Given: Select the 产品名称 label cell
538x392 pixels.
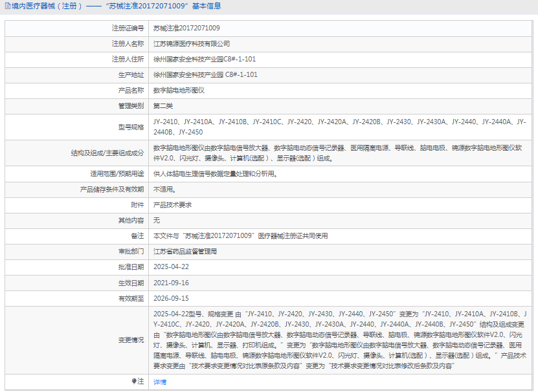Looking at the screenshot, I should (x=77, y=91).
